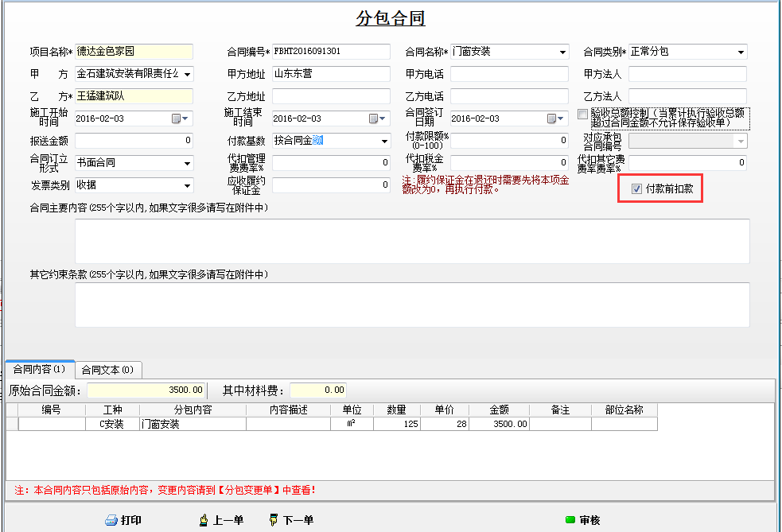
Task: Enable the 验收总额控制 checkbox
Action: coord(583,115)
